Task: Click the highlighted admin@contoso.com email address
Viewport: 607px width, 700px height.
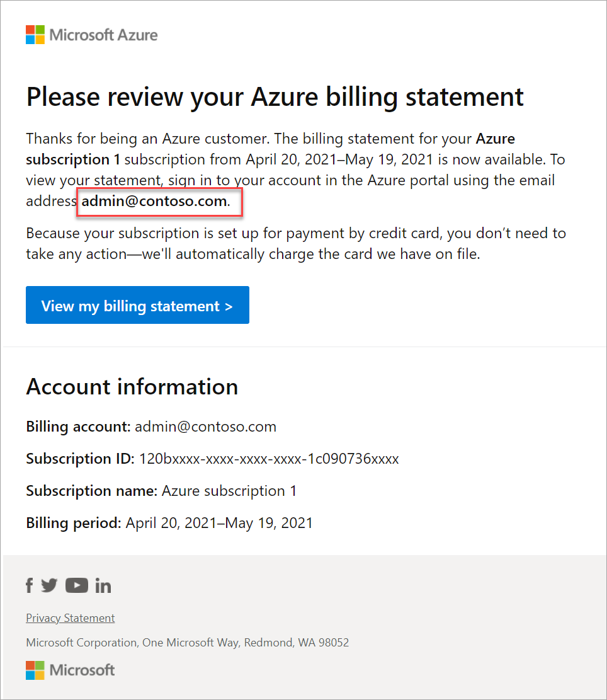Action: [x=157, y=201]
